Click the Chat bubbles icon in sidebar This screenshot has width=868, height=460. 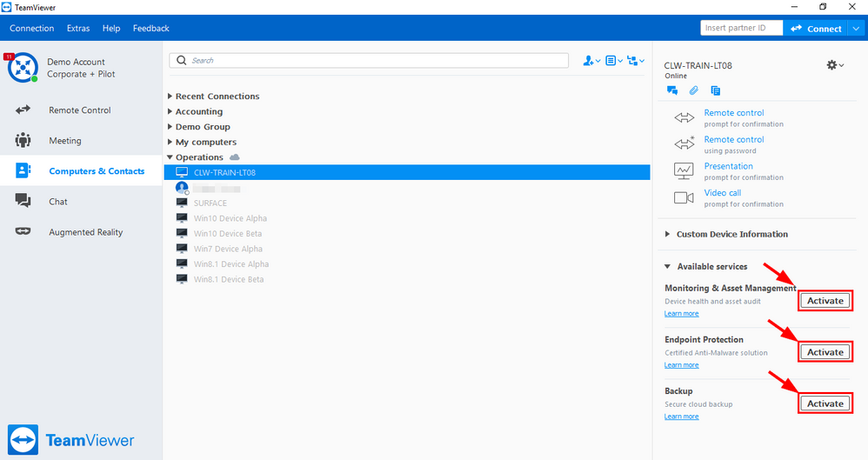(x=23, y=200)
